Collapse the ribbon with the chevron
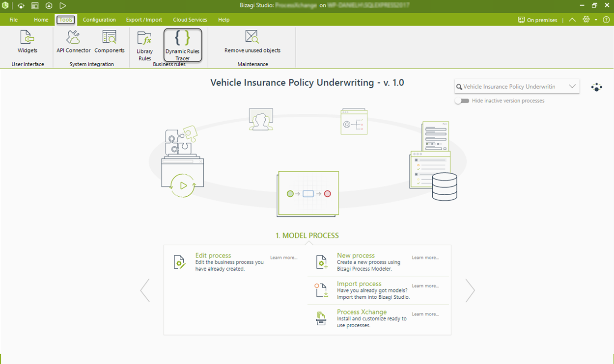 pyautogui.click(x=572, y=20)
